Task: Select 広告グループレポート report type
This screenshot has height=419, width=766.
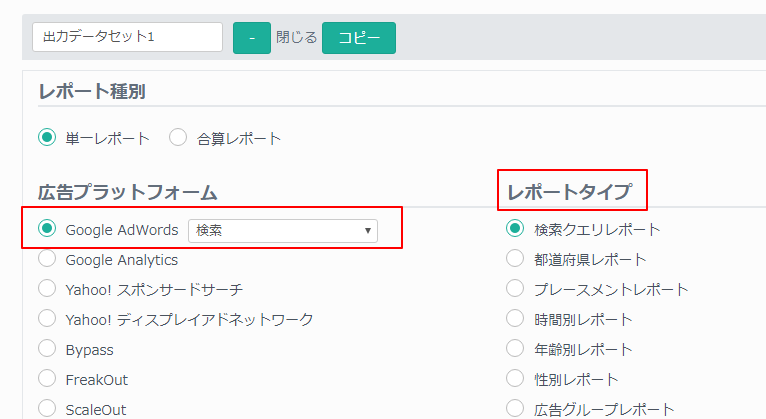Action: pyautogui.click(x=515, y=408)
